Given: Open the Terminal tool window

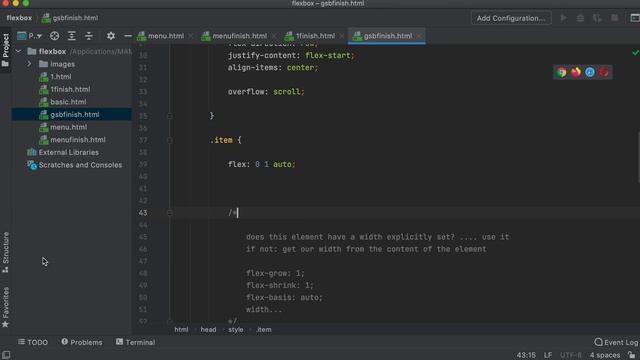Looking at the screenshot, I should [135, 342].
